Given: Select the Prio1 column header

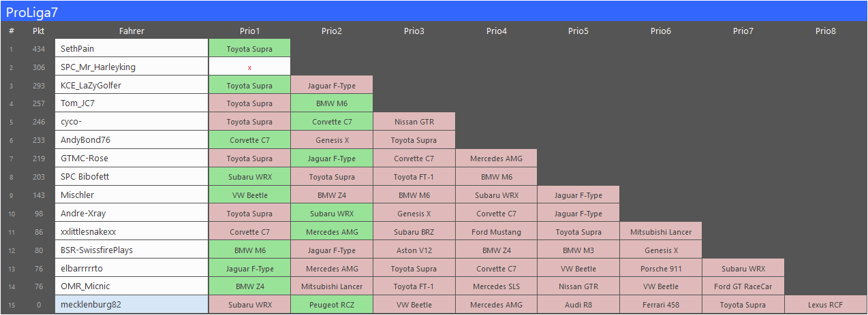Looking at the screenshot, I should (x=249, y=31).
